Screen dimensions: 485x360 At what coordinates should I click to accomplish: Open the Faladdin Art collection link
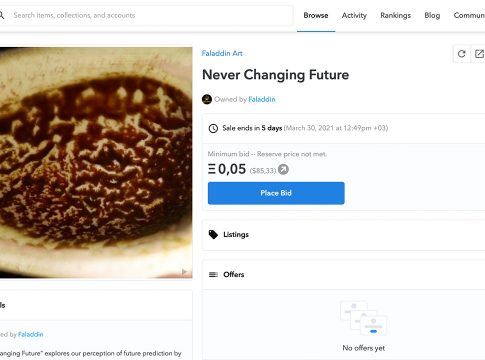[x=222, y=53]
